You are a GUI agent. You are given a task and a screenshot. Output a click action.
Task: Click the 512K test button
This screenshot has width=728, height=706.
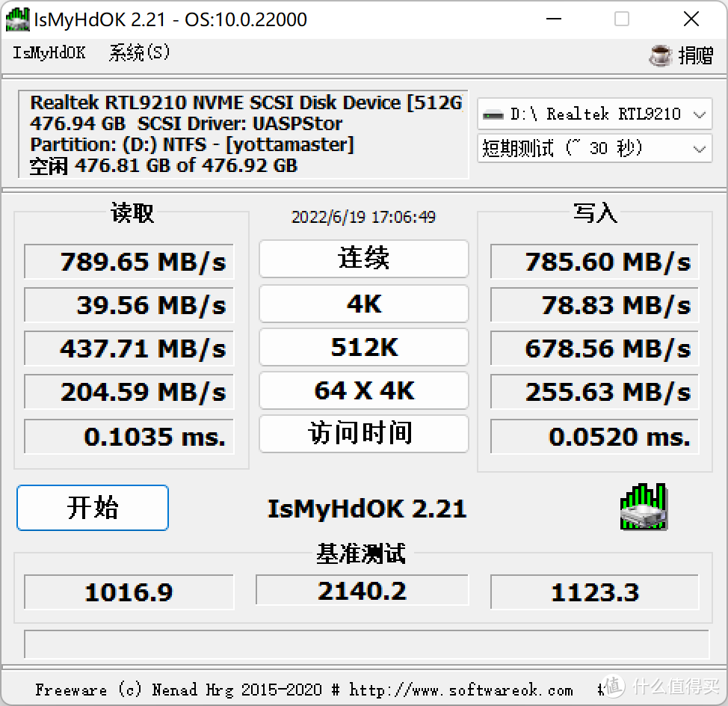pyautogui.click(x=364, y=347)
